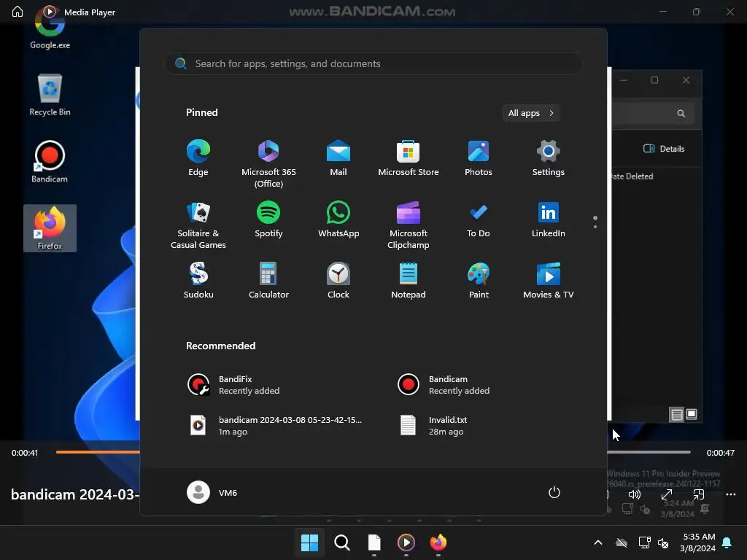The image size is (747, 560).
Task: Open Firefox from the taskbar
Action: tap(438, 542)
